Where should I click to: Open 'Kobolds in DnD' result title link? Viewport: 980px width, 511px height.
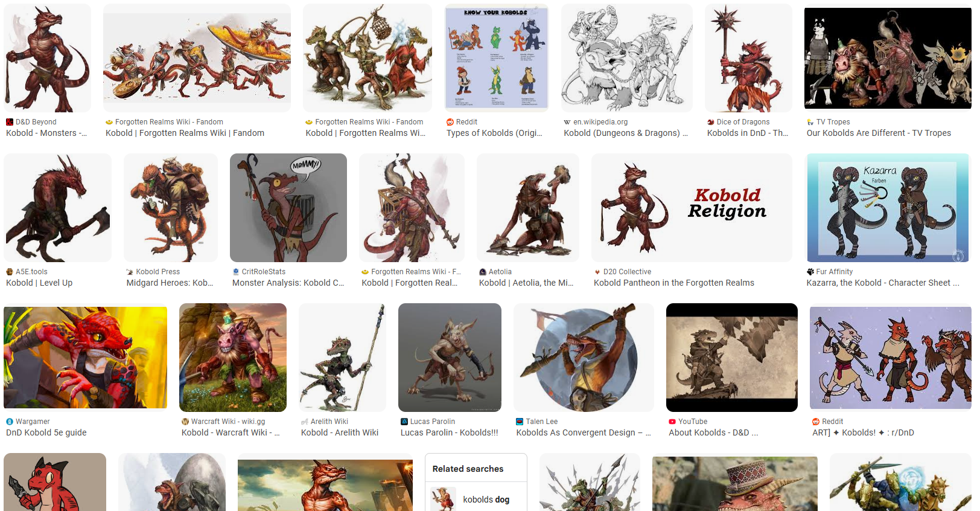coord(748,133)
